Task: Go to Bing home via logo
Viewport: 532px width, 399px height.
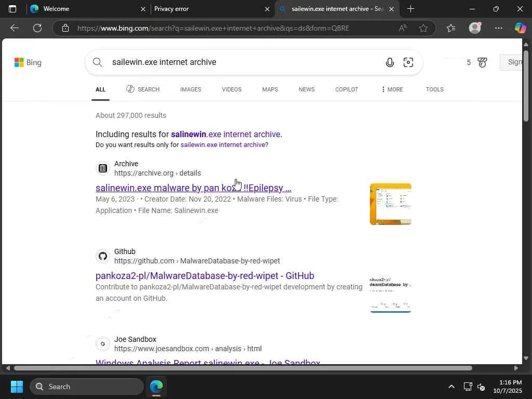Action: (x=28, y=62)
